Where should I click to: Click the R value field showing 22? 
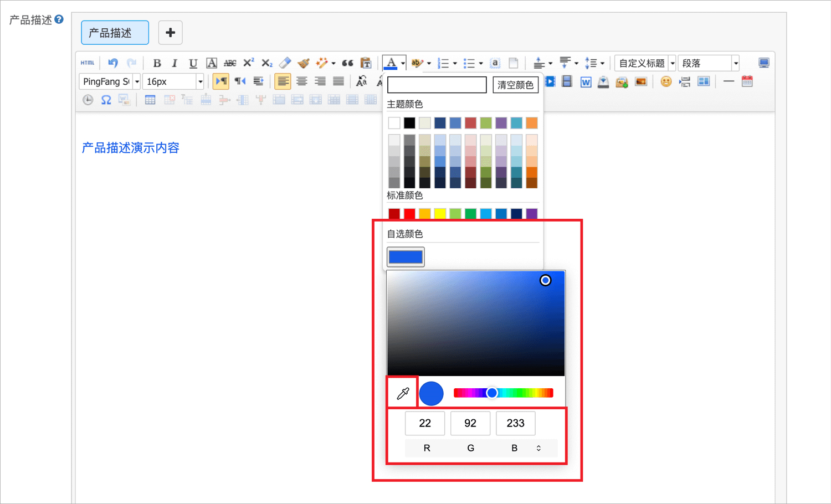pyautogui.click(x=425, y=423)
